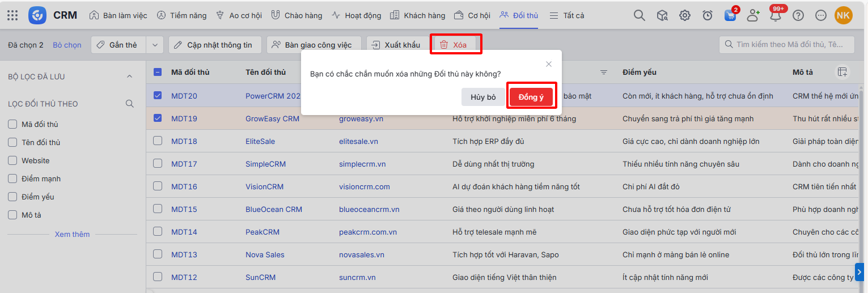Uncheck the MDT19 row checkbox
Viewport: 868px width, 293px height.
pos(158,118)
